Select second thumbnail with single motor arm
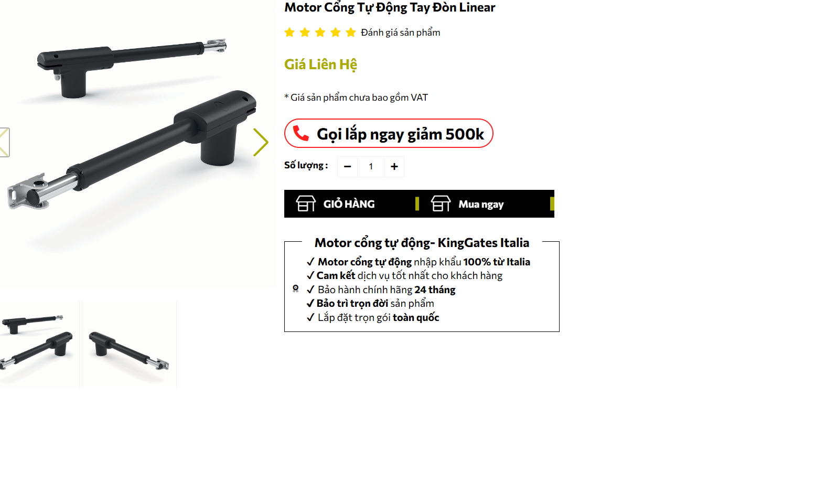 (129, 344)
